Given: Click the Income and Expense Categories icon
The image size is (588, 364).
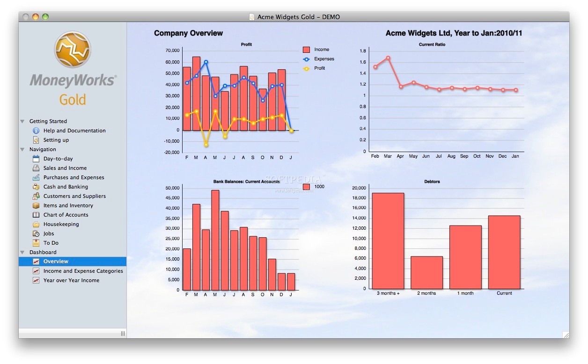Looking at the screenshot, I should click(x=36, y=271).
